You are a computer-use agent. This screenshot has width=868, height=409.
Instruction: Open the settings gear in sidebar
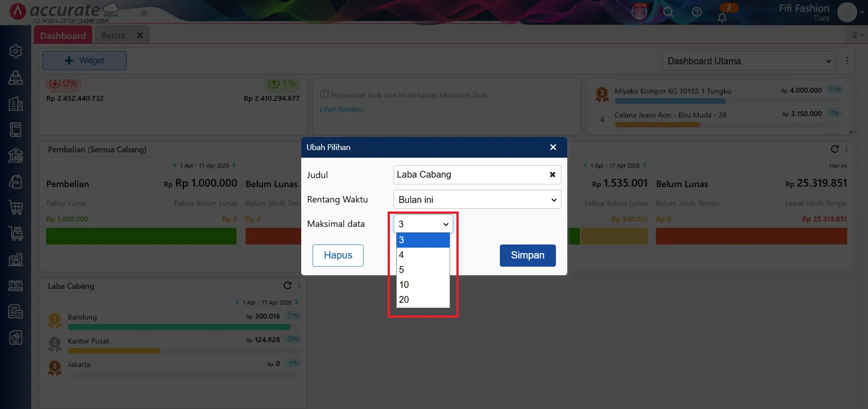tap(16, 52)
